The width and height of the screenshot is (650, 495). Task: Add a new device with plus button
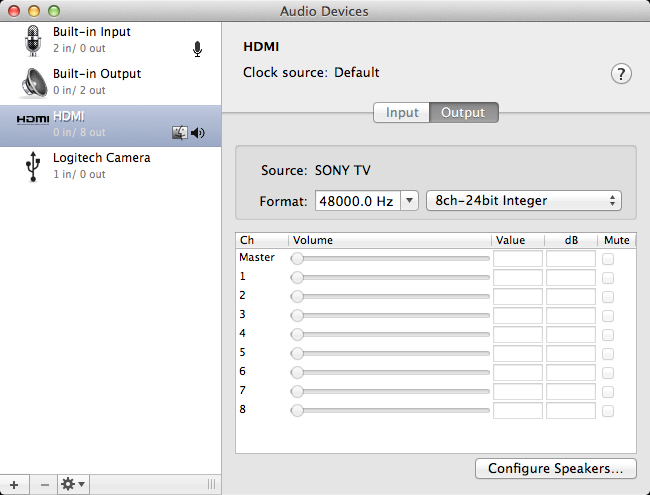tap(14, 484)
